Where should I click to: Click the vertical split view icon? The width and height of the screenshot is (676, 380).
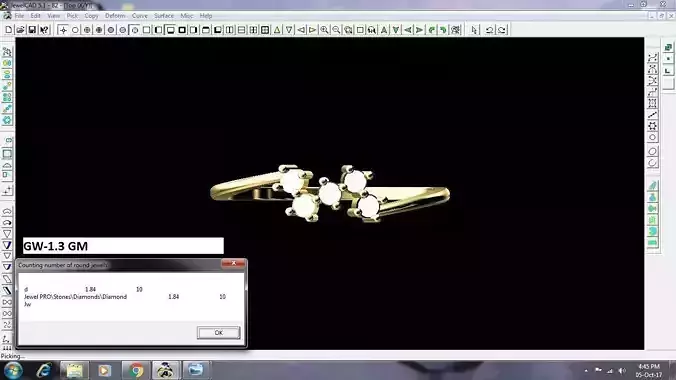230,30
